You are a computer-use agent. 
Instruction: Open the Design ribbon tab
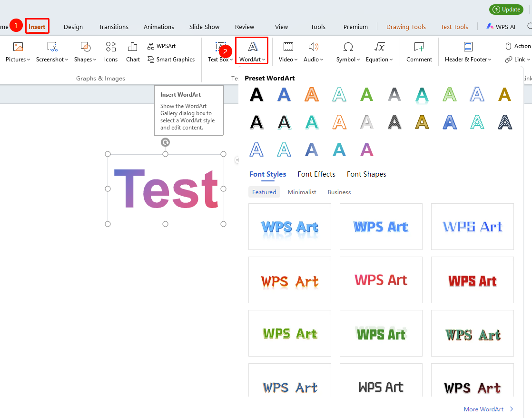point(73,27)
